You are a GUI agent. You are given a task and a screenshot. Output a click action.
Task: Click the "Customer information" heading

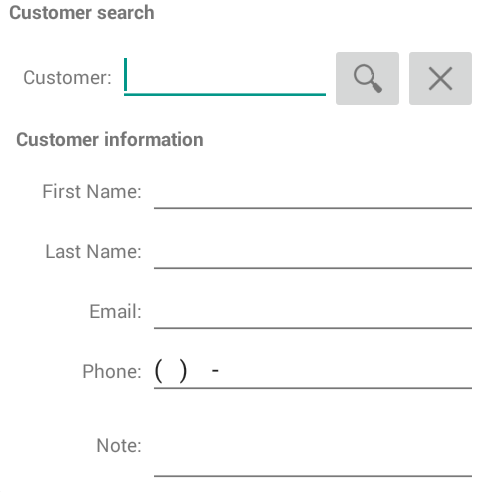point(110,140)
